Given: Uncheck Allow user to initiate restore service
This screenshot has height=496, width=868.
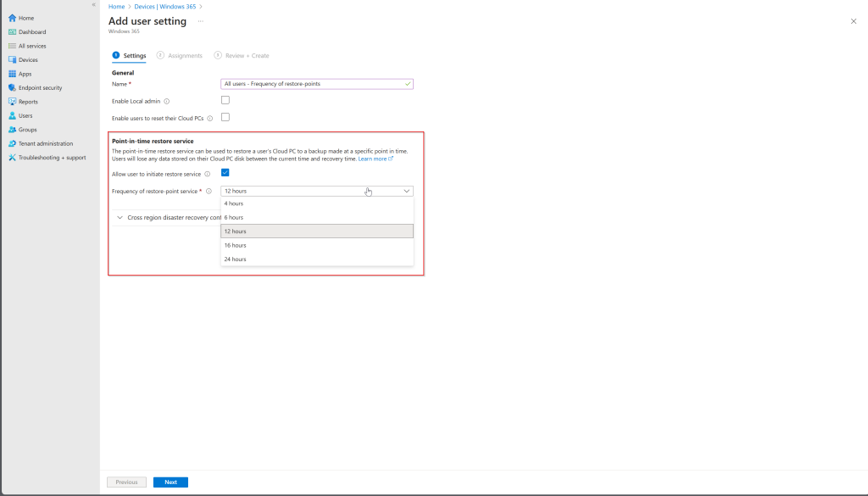Looking at the screenshot, I should (x=225, y=173).
